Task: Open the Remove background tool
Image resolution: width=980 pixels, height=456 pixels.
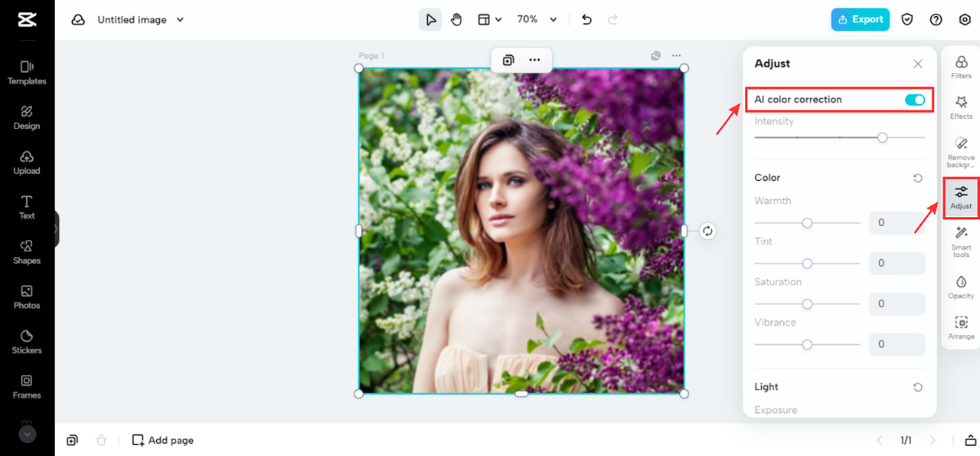Action: (961, 152)
